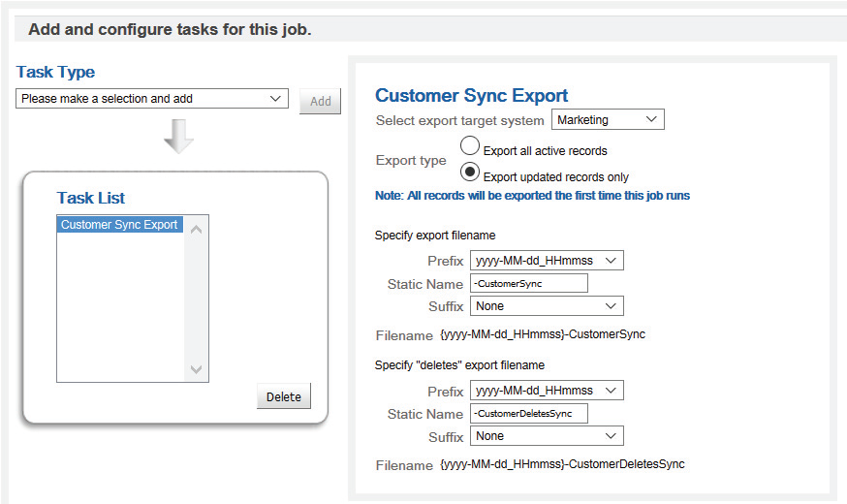Open the export filename Prefix dropdown

(547, 261)
